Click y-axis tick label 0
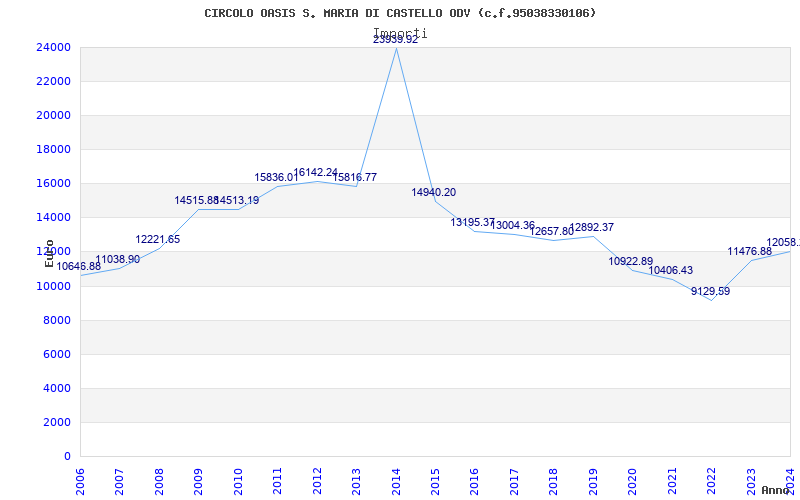This screenshot has width=800, height=500. point(67,456)
